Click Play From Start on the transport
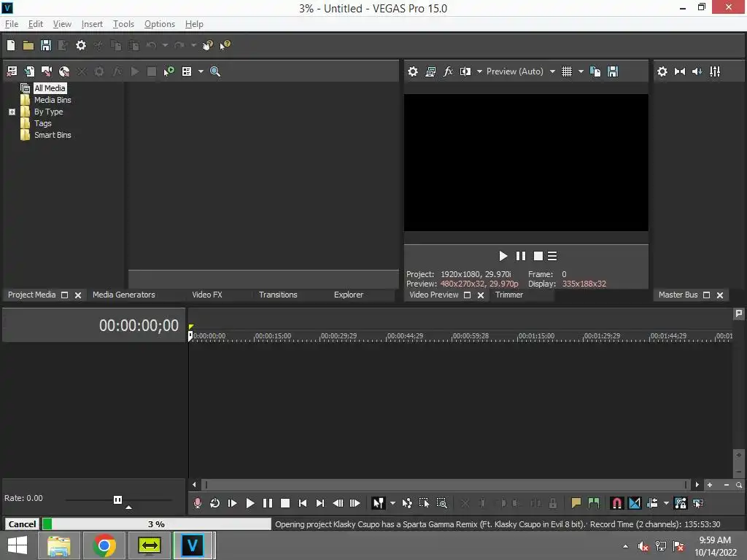The height and width of the screenshot is (560, 747). coord(233,503)
